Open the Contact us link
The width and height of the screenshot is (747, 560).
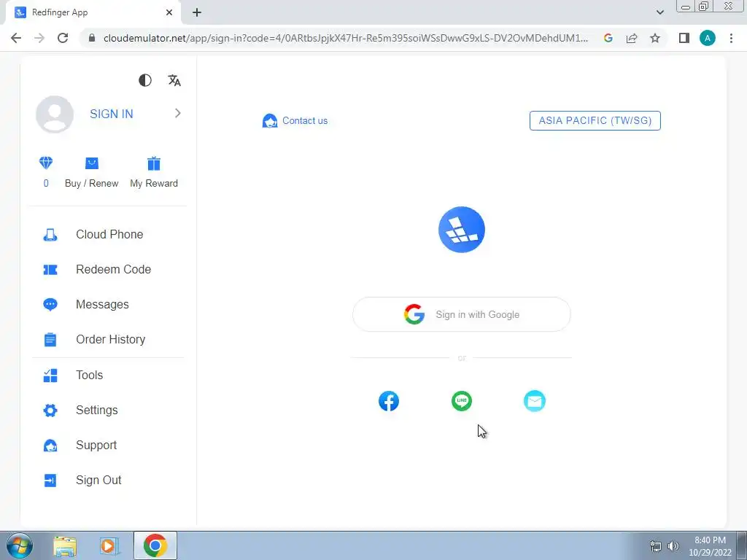tap(305, 120)
